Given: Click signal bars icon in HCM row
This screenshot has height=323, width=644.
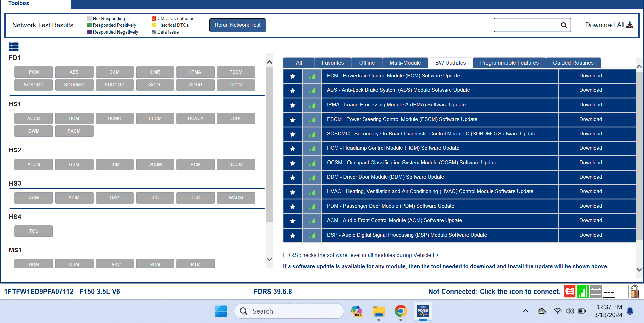Looking at the screenshot, I should click(x=312, y=148).
